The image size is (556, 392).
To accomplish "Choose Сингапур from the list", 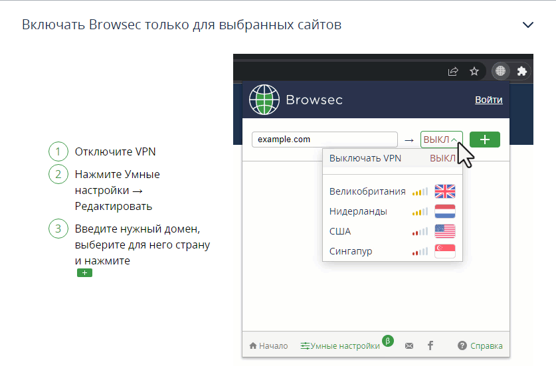I will (x=393, y=251).
